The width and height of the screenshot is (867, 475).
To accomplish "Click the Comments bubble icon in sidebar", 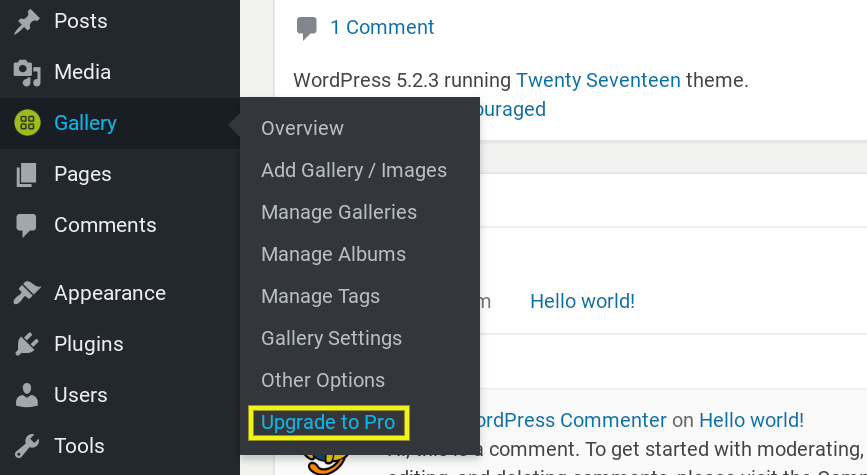I will point(27,226).
